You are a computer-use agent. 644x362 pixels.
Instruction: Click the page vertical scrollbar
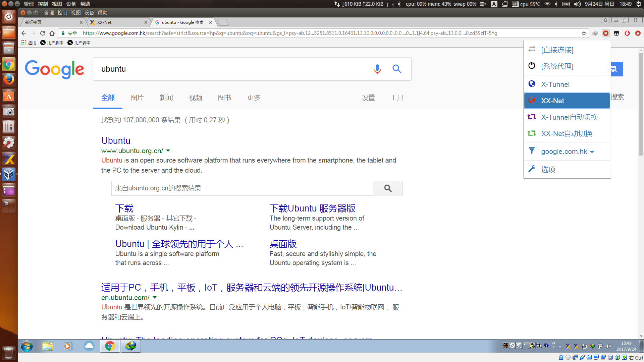tap(641, 104)
